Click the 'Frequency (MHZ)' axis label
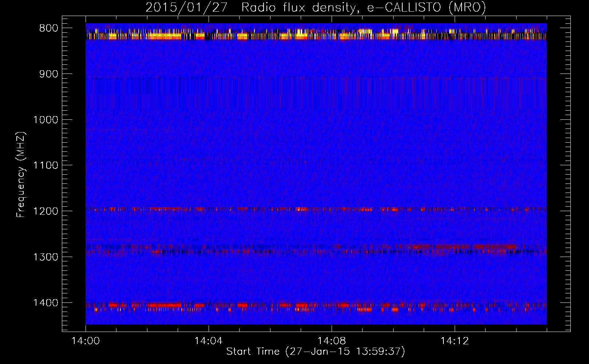Image resolution: width=589 pixels, height=364 pixels. click(21, 175)
